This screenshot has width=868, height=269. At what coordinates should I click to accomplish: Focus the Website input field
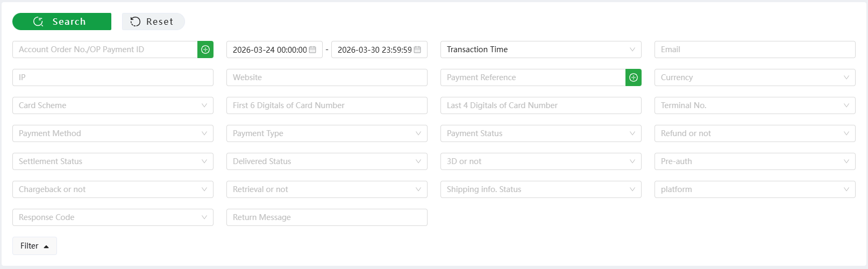327,77
